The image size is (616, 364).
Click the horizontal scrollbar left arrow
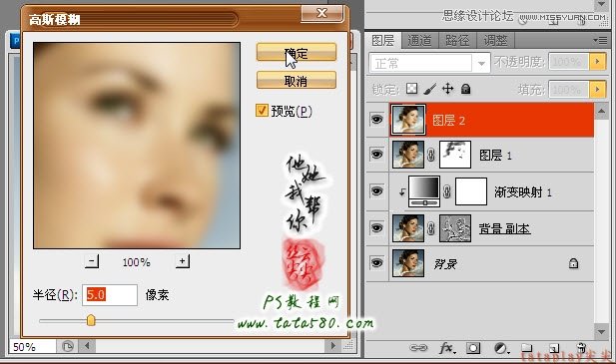coord(87,346)
